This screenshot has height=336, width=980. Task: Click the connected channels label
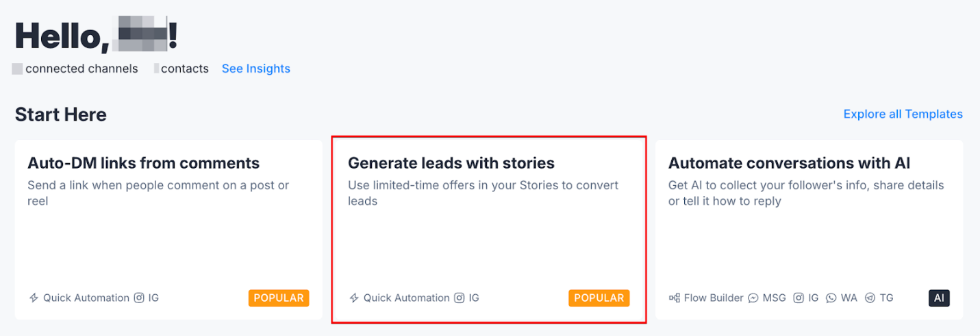pyautogui.click(x=81, y=69)
